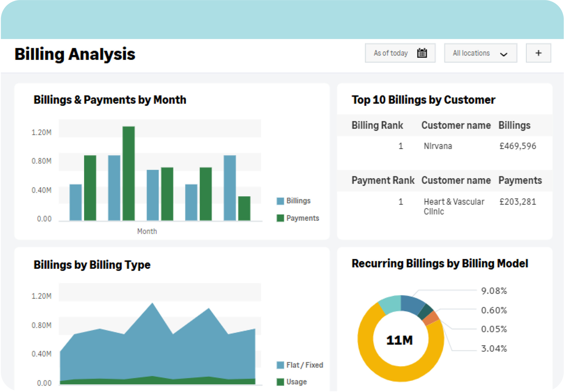Screen dimensions: 564x392
Task: Click the 9.08% donut label
Action: coord(494,291)
